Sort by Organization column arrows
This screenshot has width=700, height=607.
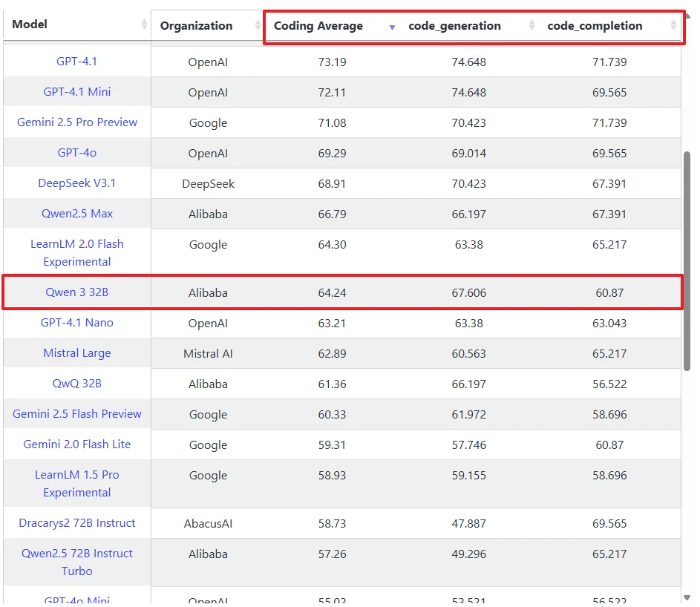tap(258, 24)
